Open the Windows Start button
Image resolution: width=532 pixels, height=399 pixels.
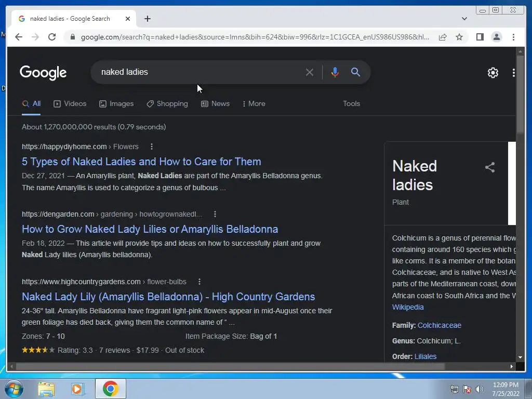click(x=14, y=389)
